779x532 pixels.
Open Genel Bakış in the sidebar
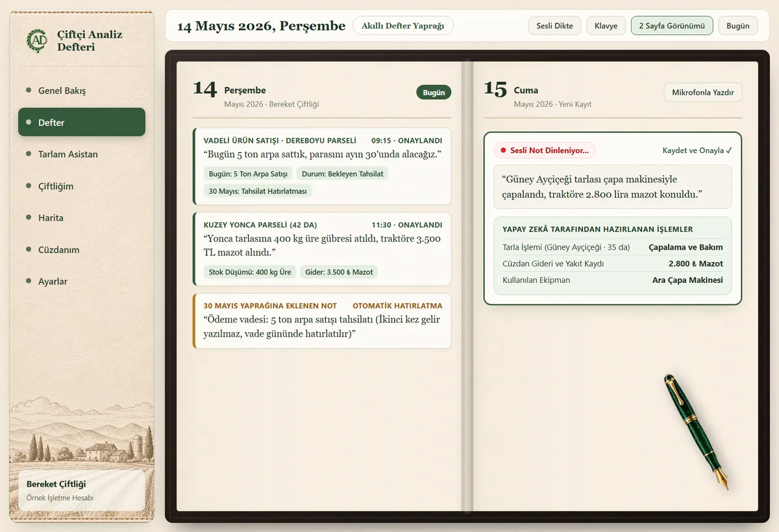pos(82,91)
